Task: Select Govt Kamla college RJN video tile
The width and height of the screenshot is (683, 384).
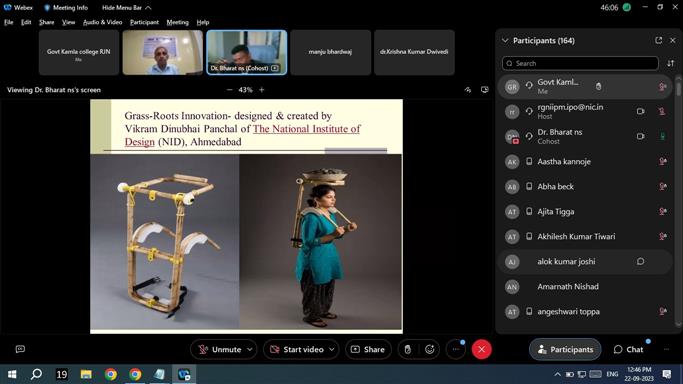Action: (x=79, y=52)
